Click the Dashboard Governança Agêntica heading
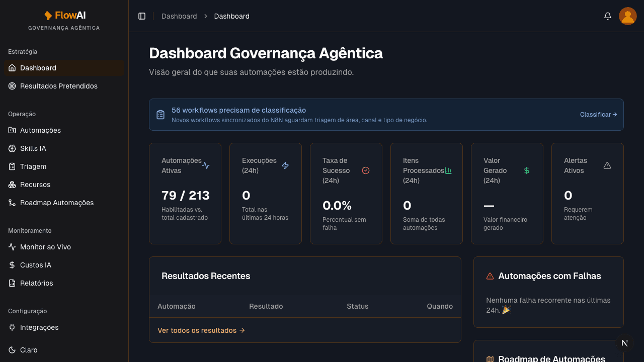Viewport: 644px width, 362px height. pyautogui.click(x=266, y=53)
